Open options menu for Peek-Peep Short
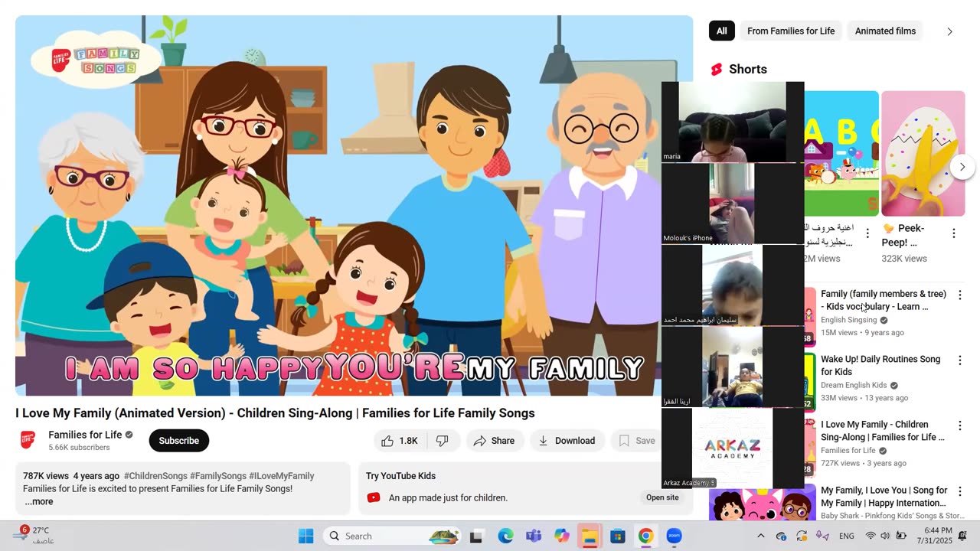This screenshot has height=551, width=980. (953, 233)
